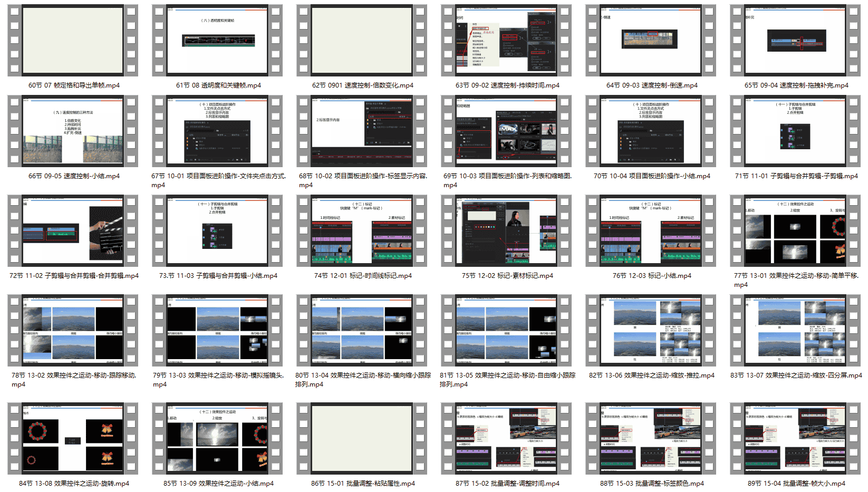Select the 64节 09-03 速度控制-倒速 video
The height and width of the screenshot is (492, 868).
651,41
